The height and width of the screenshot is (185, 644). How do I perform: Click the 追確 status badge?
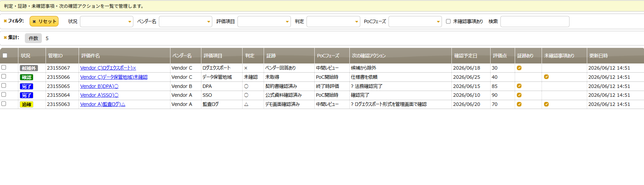[27, 105]
